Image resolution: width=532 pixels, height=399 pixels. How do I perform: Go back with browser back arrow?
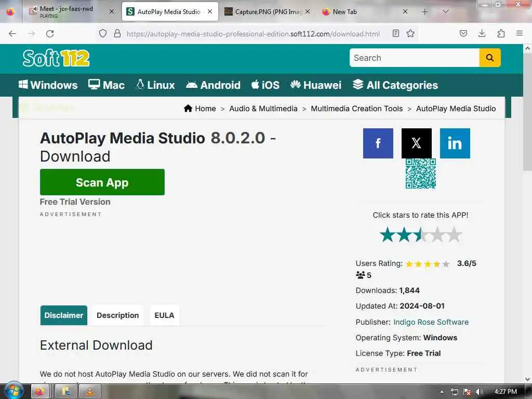(12, 34)
